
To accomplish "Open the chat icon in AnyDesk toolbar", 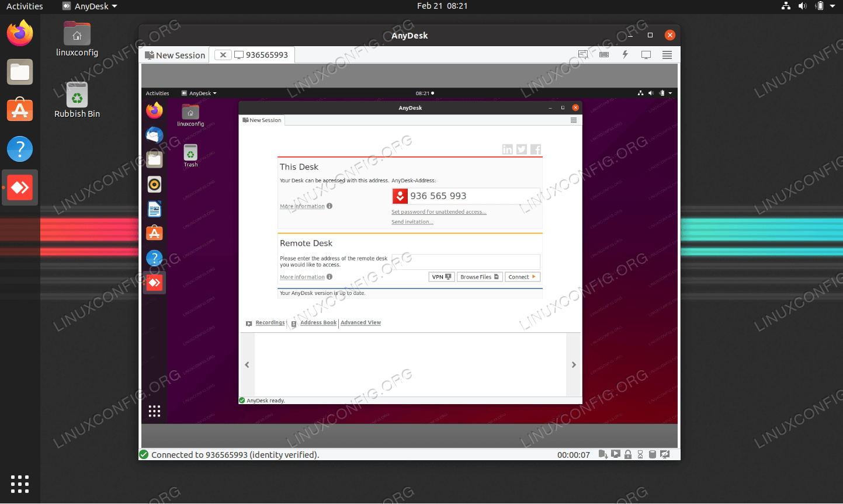I will tap(583, 54).
